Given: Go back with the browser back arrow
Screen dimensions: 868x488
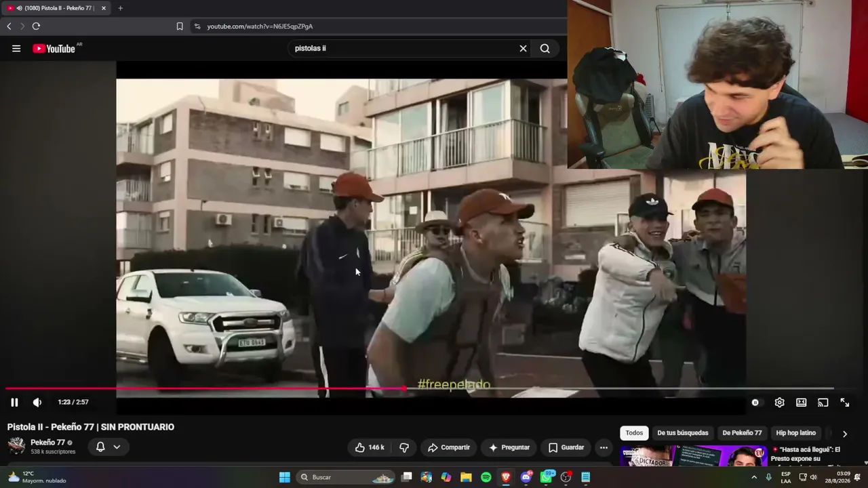Looking at the screenshot, I should 9,26.
